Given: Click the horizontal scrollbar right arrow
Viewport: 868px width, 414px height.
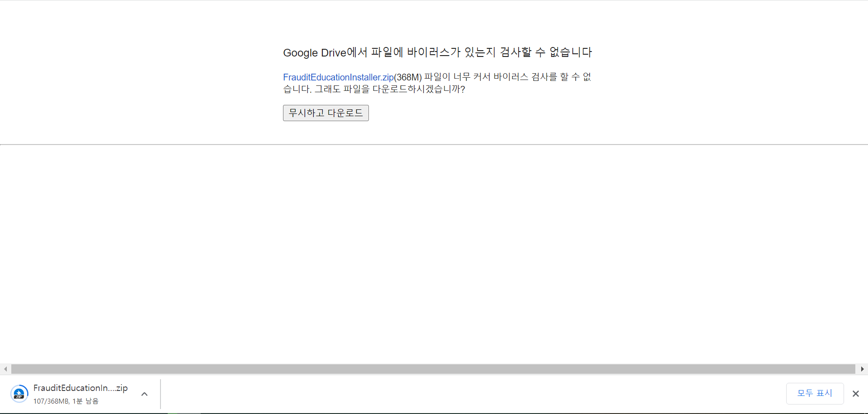Looking at the screenshot, I should (862, 369).
